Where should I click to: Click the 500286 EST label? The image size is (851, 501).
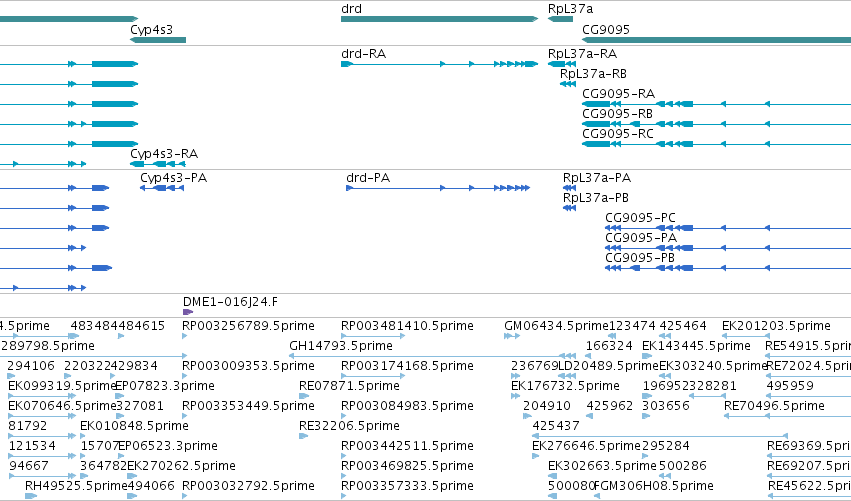[x=683, y=466]
